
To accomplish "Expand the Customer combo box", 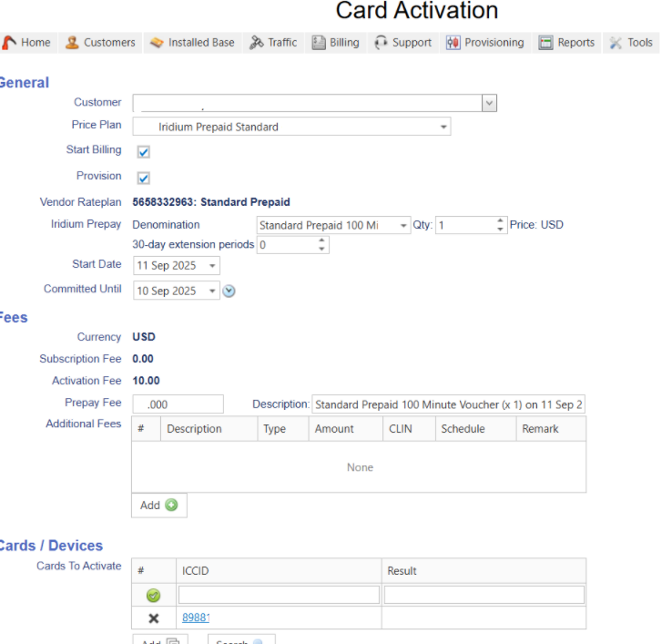I will point(489,103).
